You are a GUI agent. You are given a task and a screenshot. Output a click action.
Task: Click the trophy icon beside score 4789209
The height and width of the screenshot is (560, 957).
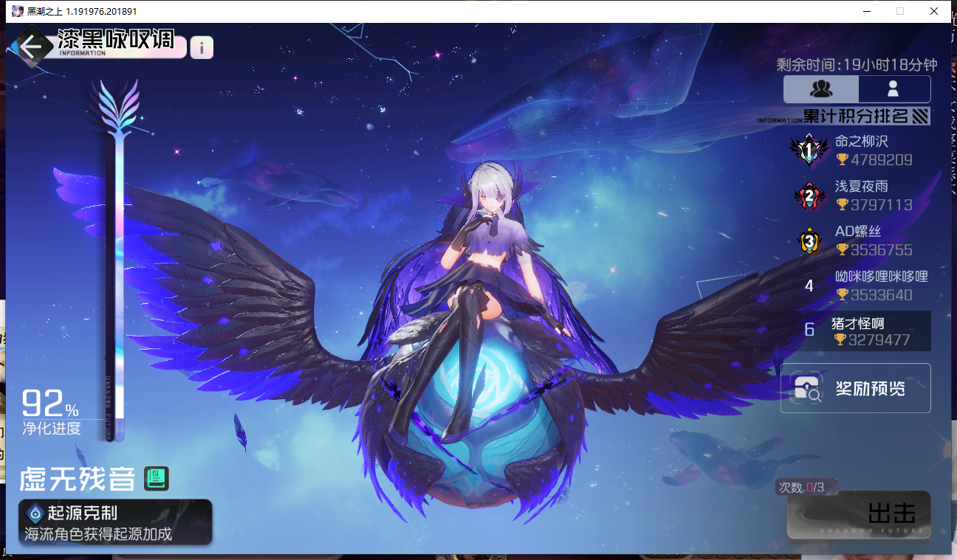(x=842, y=159)
